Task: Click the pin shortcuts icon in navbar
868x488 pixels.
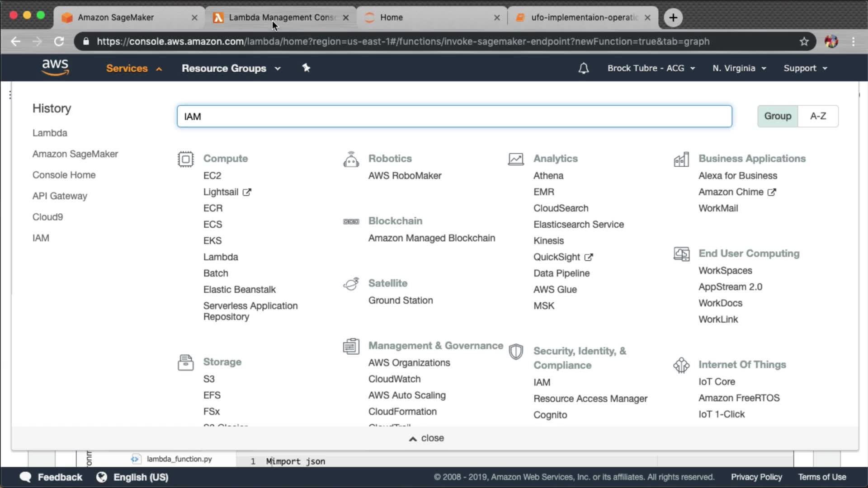Action: (x=306, y=68)
